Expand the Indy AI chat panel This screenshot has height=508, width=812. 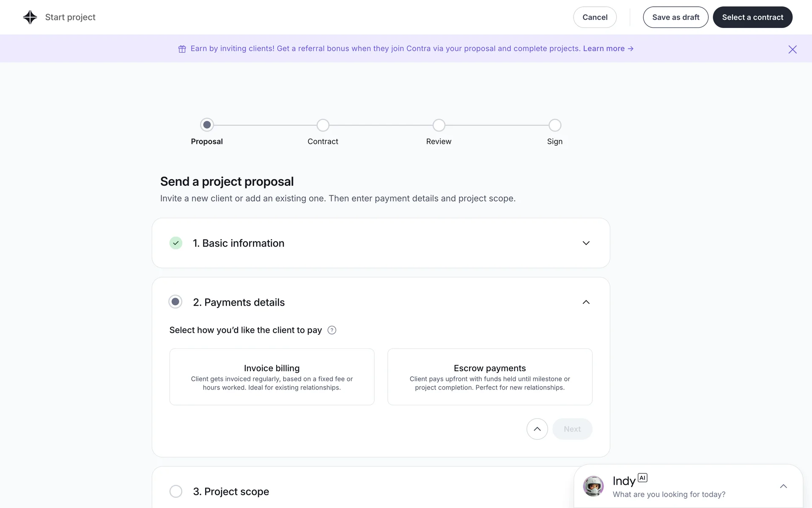pyautogui.click(x=783, y=486)
